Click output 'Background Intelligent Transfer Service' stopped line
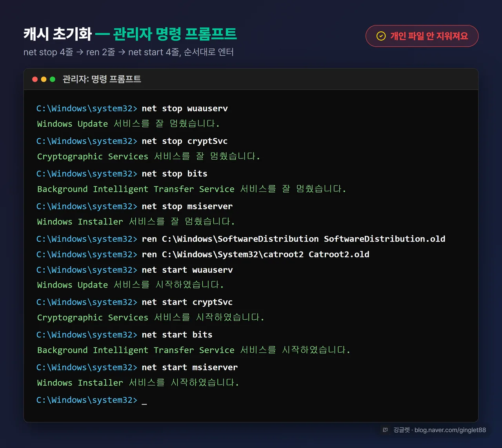The width and height of the screenshot is (502, 448). click(192, 189)
